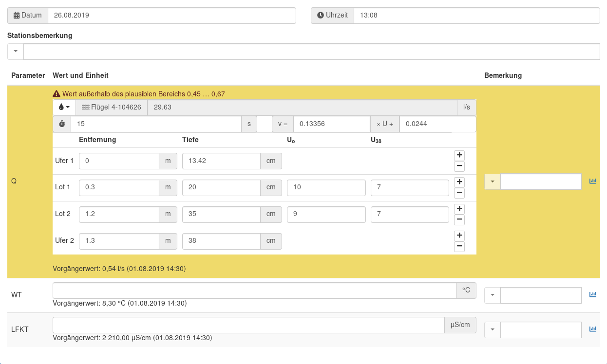Click Ufer 2 Tiefe field 38

[222, 241]
